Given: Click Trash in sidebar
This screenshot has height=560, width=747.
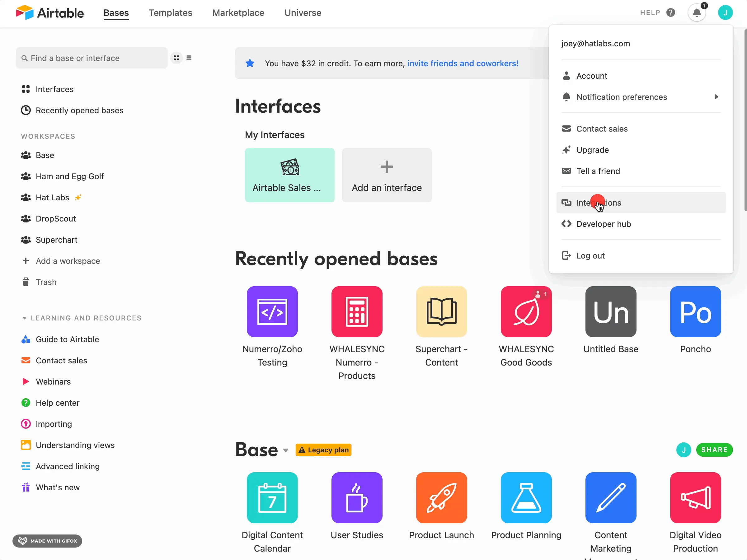Looking at the screenshot, I should pos(40,282).
